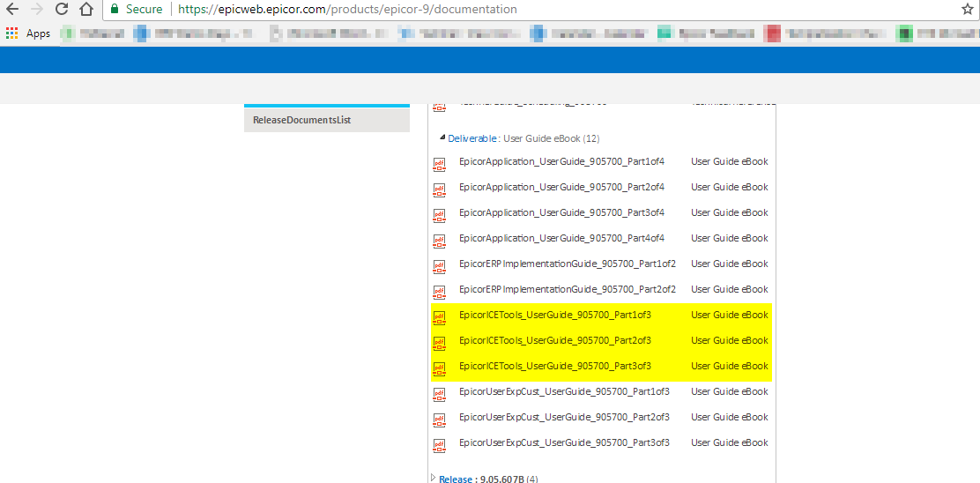
Task: Open EpicorApplication_UserGuide_905700_Part4of4 document
Action: point(561,238)
